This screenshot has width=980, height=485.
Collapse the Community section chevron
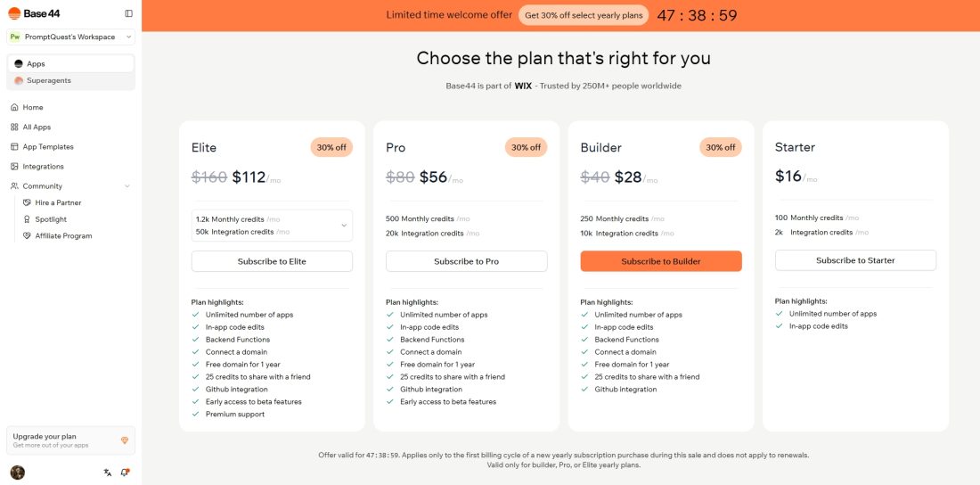(127, 186)
